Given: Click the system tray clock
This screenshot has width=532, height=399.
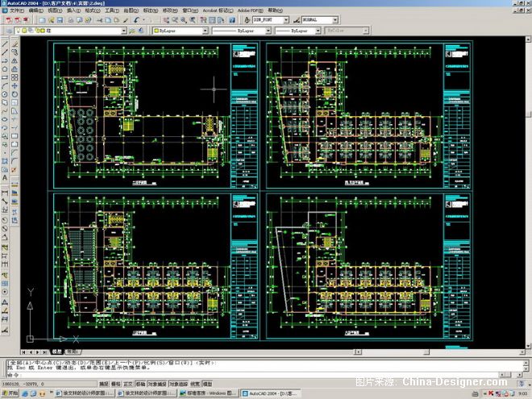Looking at the screenshot, I should coord(523,393).
